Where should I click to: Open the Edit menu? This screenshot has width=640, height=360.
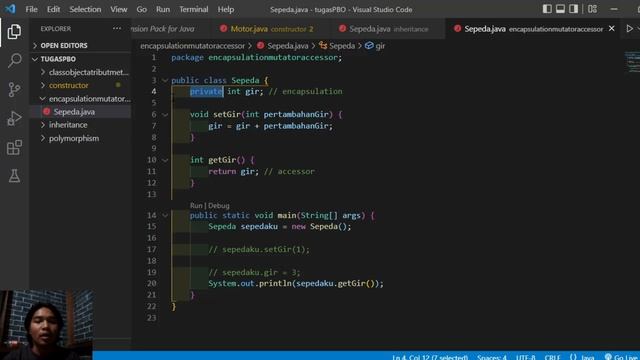tap(53, 9)
